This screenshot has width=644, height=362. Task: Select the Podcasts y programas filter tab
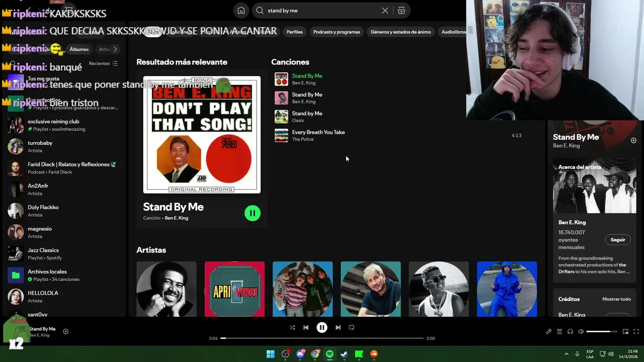tap(337, 32)
